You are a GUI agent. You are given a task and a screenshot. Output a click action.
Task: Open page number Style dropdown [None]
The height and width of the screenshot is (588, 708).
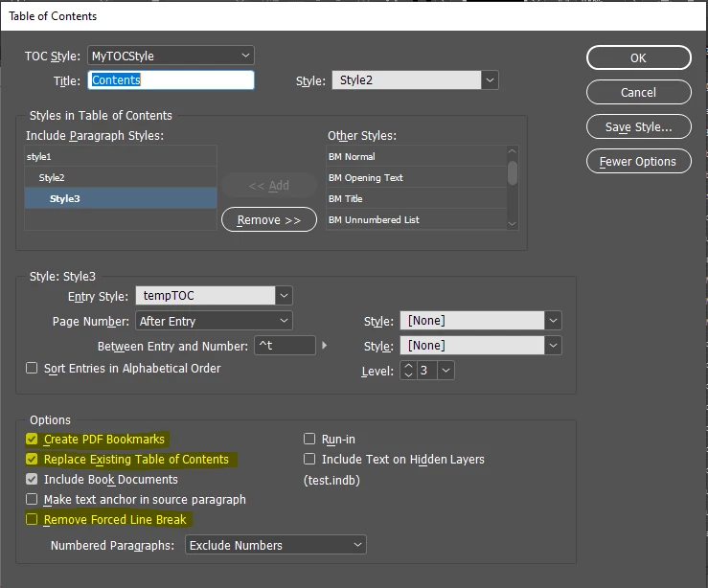(480, 321)
